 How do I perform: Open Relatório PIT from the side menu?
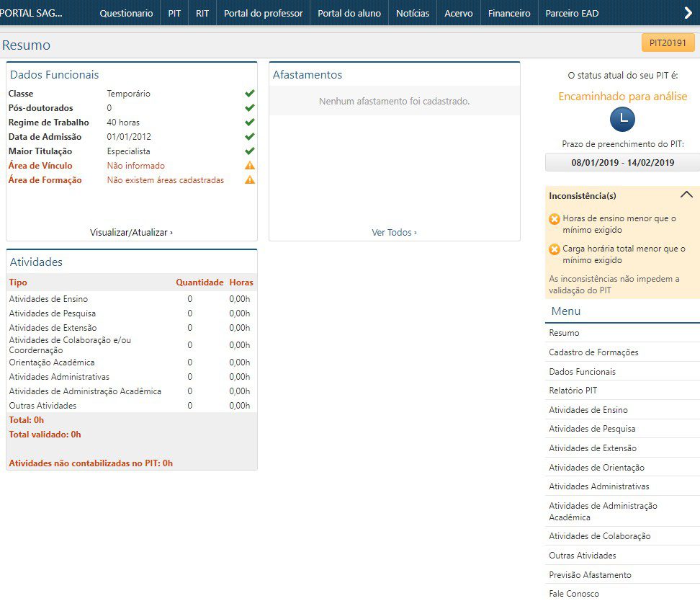tap(573, 391)
